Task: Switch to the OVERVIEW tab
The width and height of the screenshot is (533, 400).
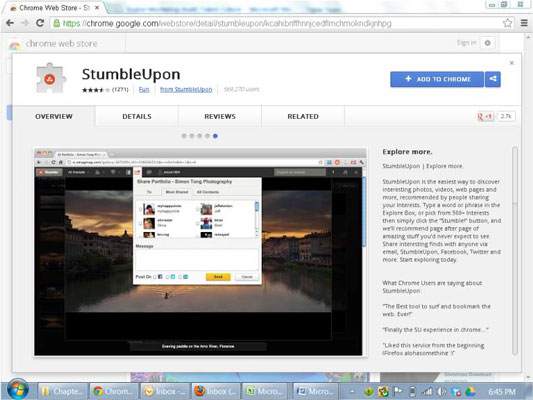Action: coord(54,116)
